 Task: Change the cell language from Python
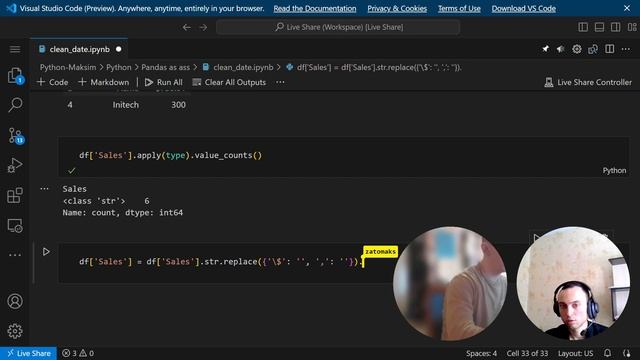coord(614,171)
